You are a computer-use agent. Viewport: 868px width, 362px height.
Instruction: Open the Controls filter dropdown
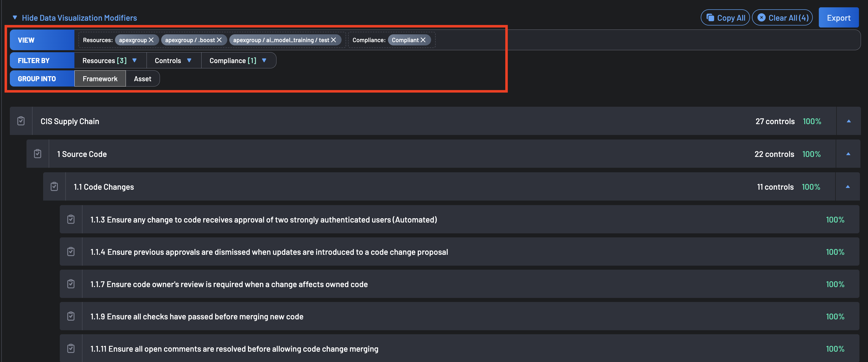(174, 60)
